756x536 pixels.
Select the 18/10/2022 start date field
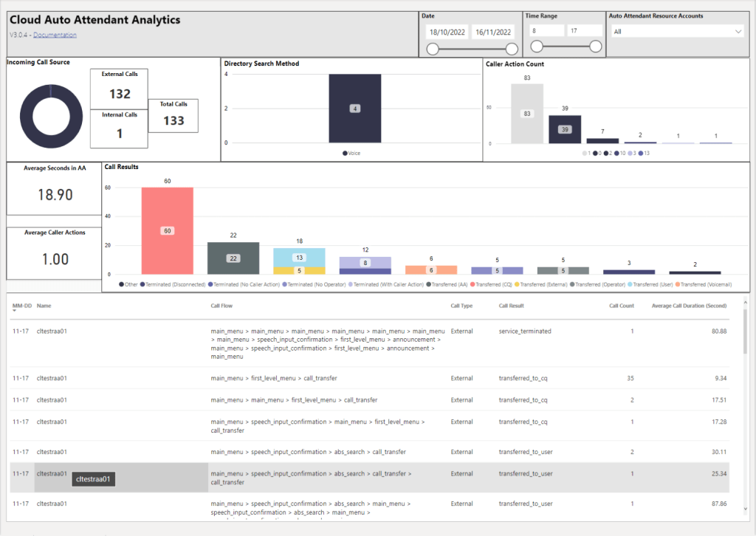[x=447, y=32]
